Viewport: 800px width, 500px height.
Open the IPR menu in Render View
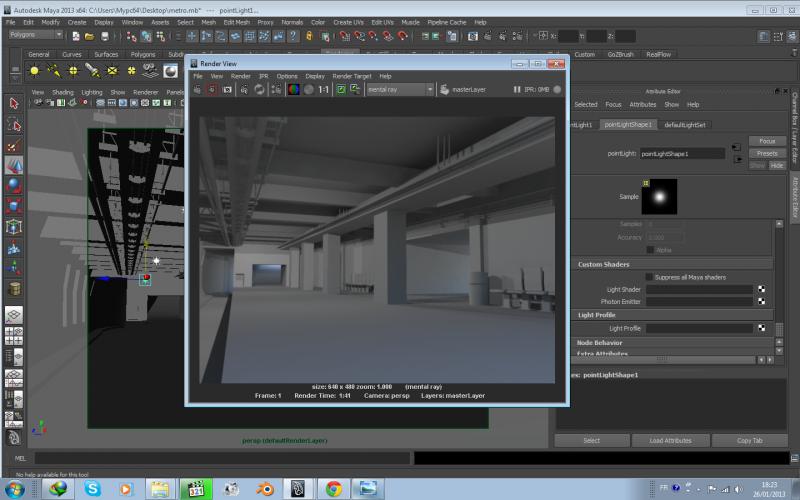264,76
